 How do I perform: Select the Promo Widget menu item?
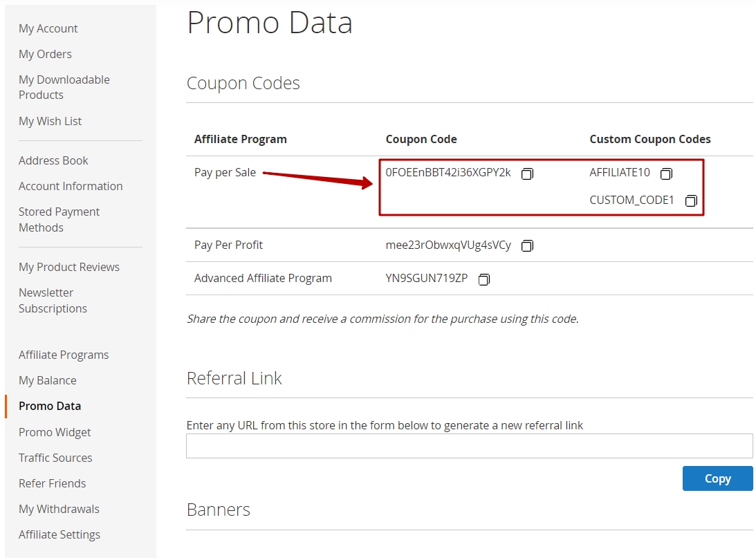click(x=55, y=432)
